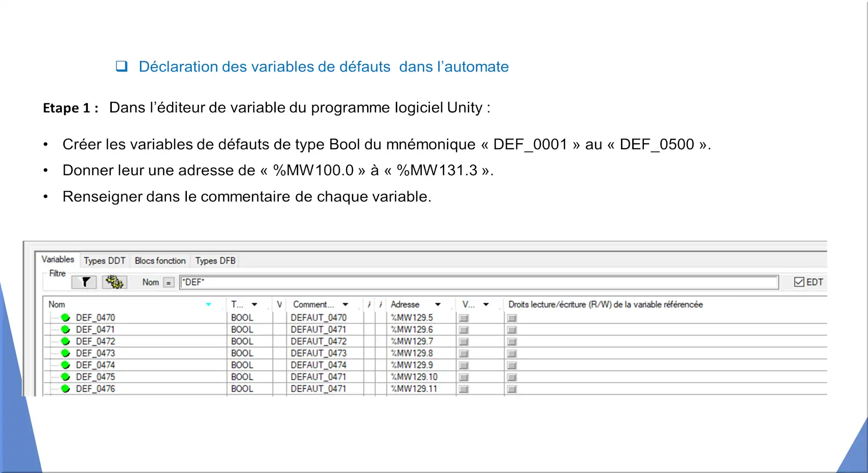Click the green icon of DEF_0475
The width and height of the screenshot is (868, 473).
click(65, 377)
